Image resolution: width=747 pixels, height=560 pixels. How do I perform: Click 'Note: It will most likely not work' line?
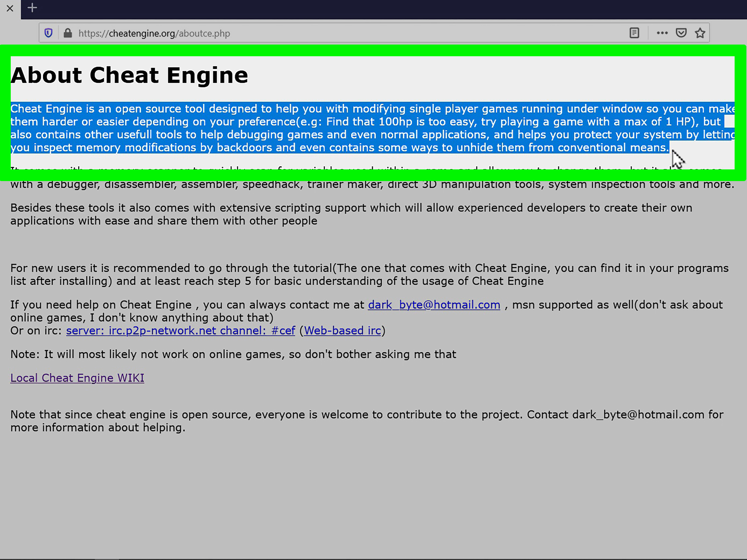[x=233, y=354]
